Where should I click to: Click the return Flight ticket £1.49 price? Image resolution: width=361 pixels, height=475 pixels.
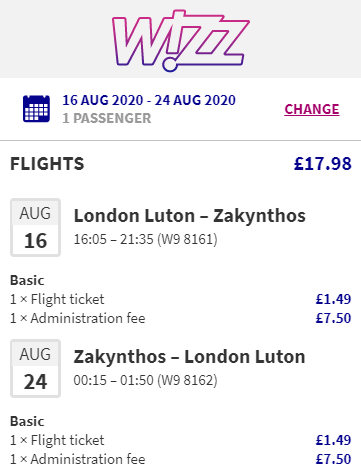click(333, 440)
